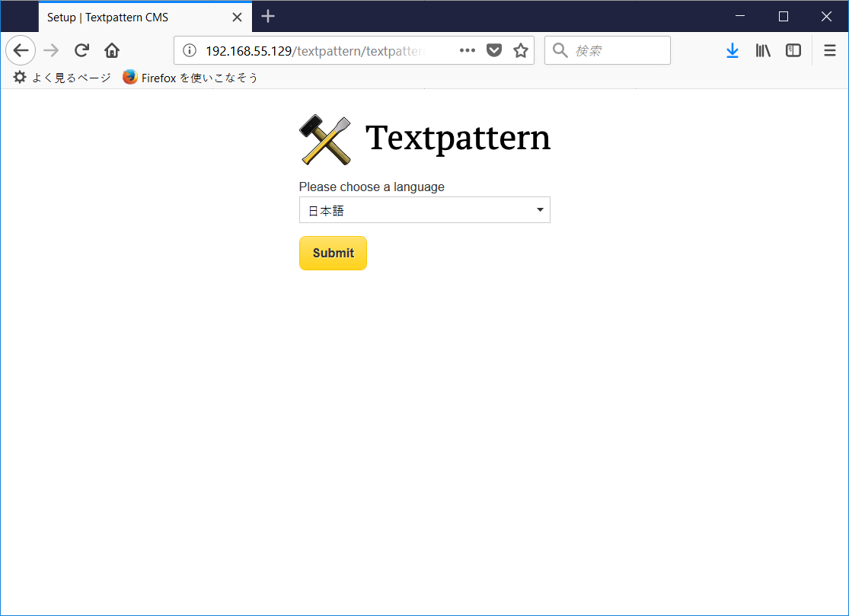Click inside the 検索 search field
The width and height of the screenshot is (849, 616).
point(607,50)
